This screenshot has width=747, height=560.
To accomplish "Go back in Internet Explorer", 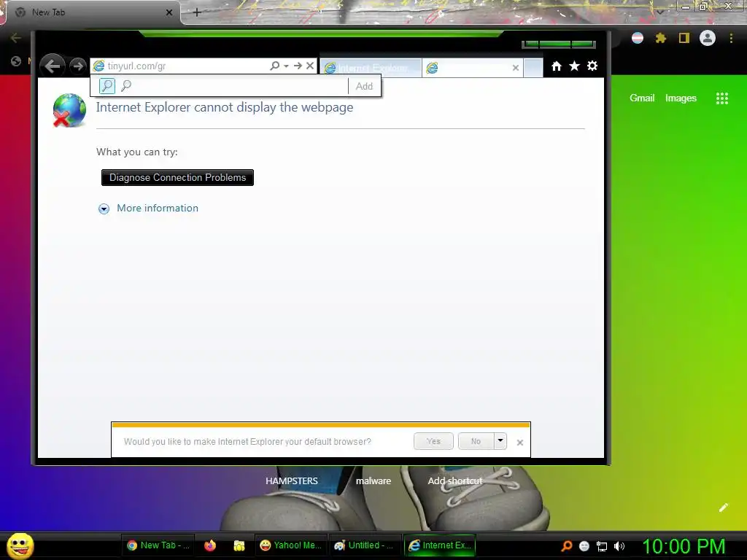I will click(x=53, y=66).
